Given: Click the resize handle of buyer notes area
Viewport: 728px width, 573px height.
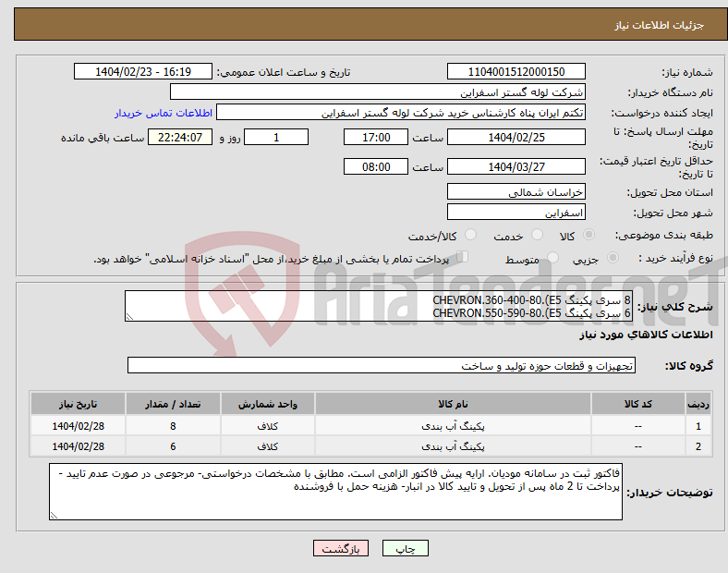Looking at the screenshot, I should tap(54, 516).
